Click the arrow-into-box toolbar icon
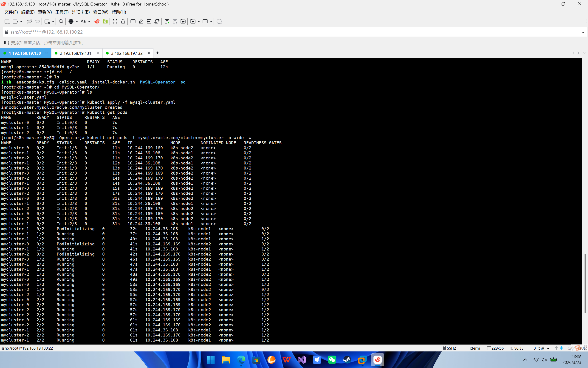Image resolution: width=588 pixels, height=368 pixels. tap(149, 21)
